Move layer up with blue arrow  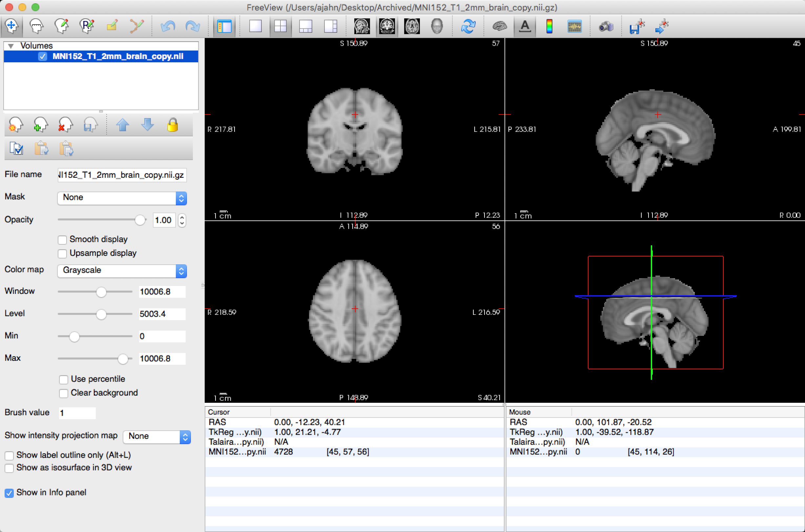click(122, 125)
